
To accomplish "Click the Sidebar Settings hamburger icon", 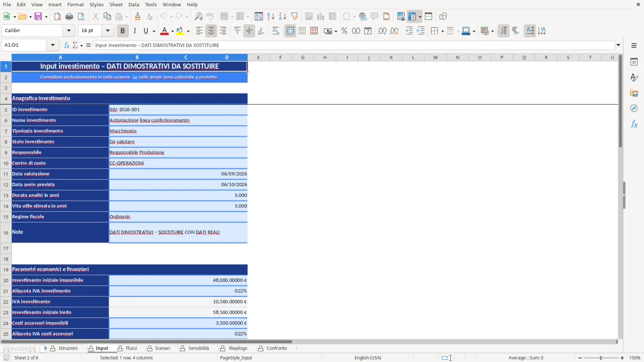I will (x=634, y=47).
